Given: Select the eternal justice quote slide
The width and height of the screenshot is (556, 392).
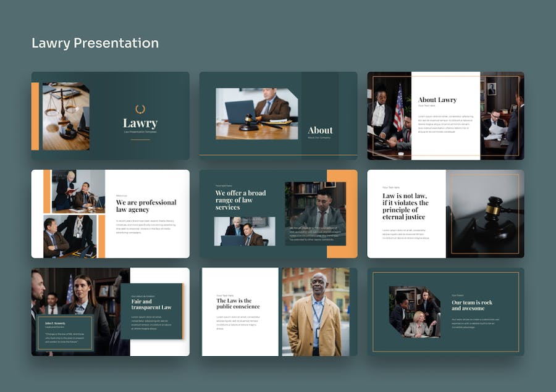Looking at the screenshot, I should point(445,214).
